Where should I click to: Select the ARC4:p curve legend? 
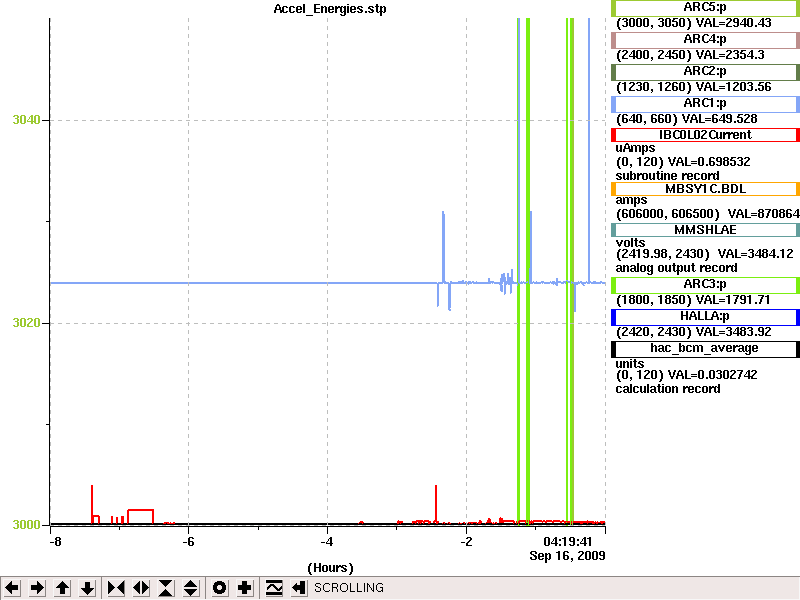click(x=705, y=40)
